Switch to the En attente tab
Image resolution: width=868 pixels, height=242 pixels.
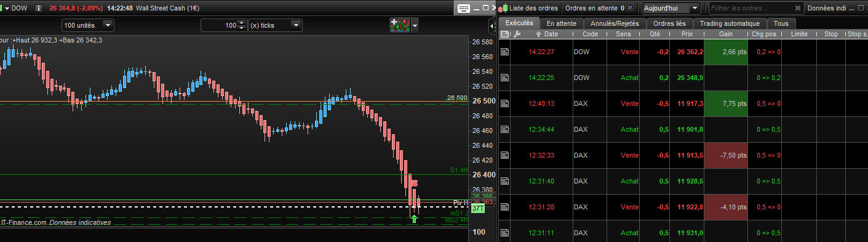click(561, 23)
